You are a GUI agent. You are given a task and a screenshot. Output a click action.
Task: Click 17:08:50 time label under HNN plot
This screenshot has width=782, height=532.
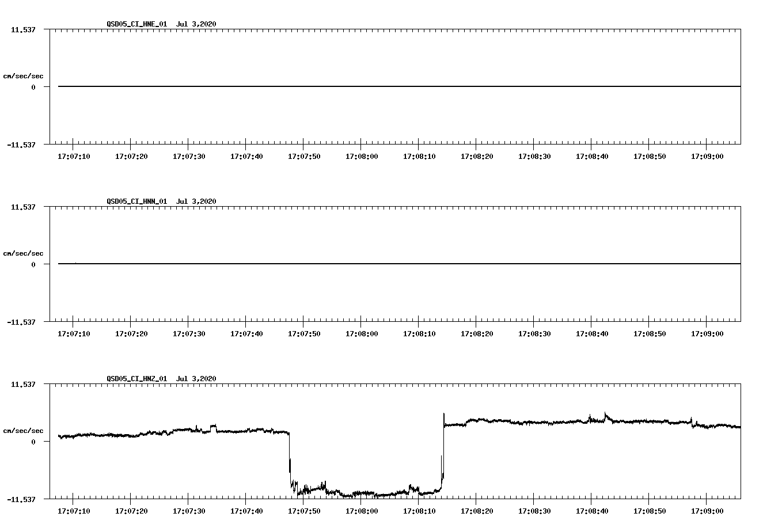(x=650, y=333)
